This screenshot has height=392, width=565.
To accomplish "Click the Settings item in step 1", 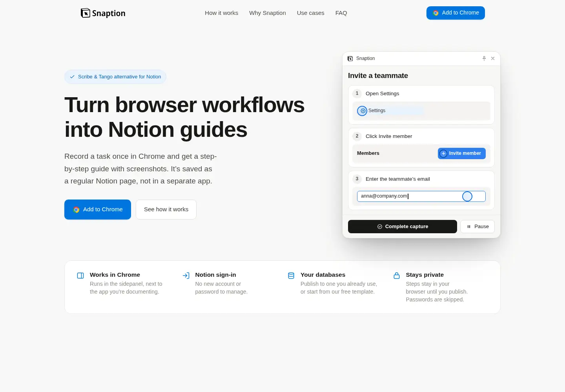I will click(390, 111).
